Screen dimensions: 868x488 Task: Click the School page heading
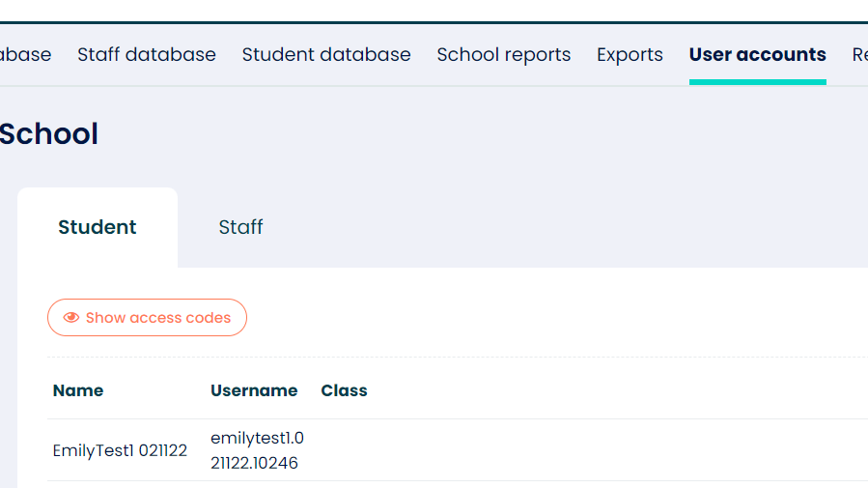48,133
